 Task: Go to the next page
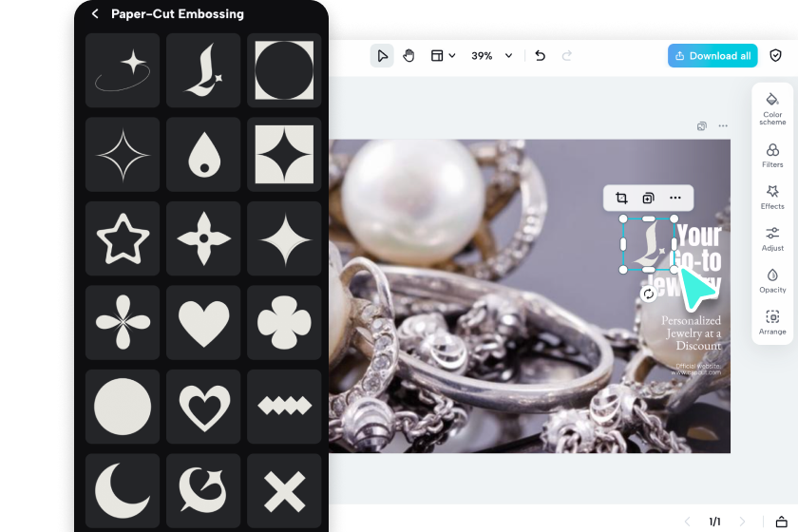pos(742,522)
